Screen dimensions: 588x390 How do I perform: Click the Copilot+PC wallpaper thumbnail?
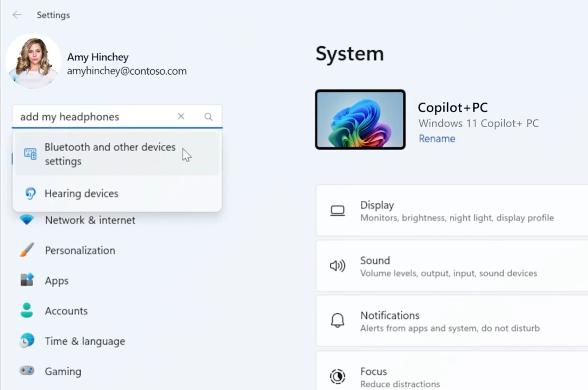coord(360,119)
